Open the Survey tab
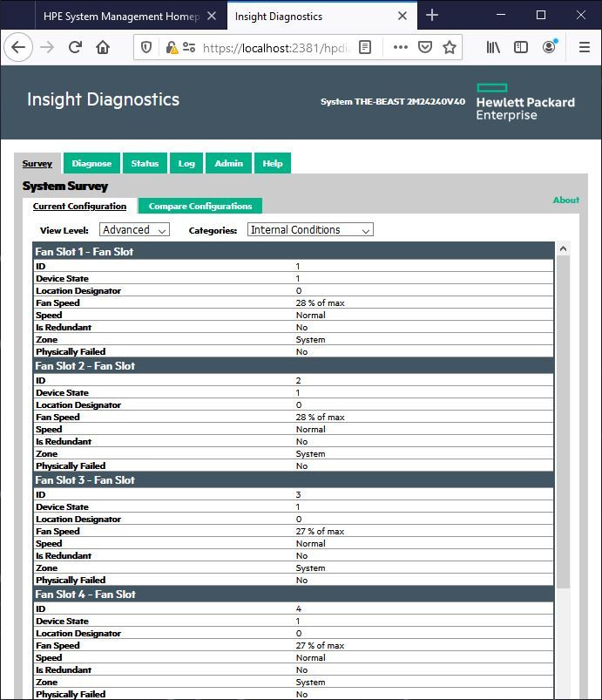This screenshot has height=700, width=602. [x=37, y=163]
